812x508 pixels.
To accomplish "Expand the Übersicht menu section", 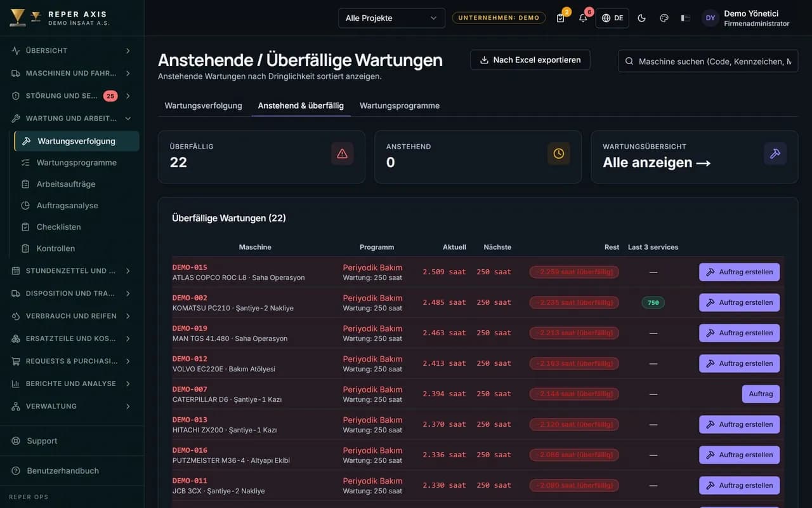I will coord(72,51).
